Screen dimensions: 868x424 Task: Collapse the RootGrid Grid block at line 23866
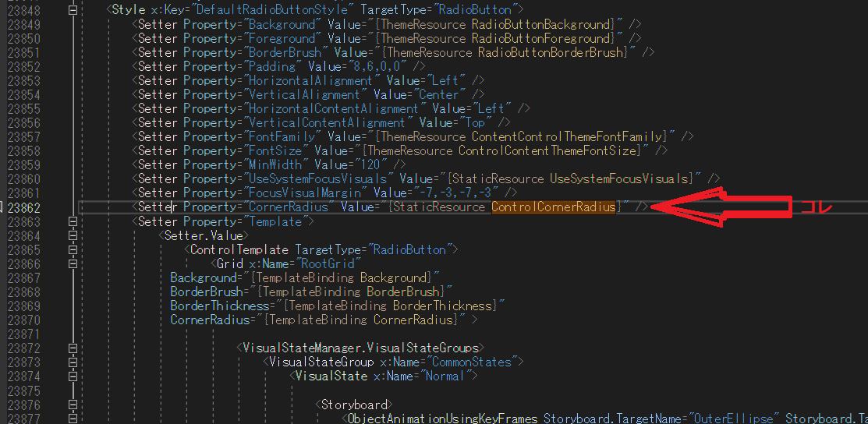click(x=72, y=263)
